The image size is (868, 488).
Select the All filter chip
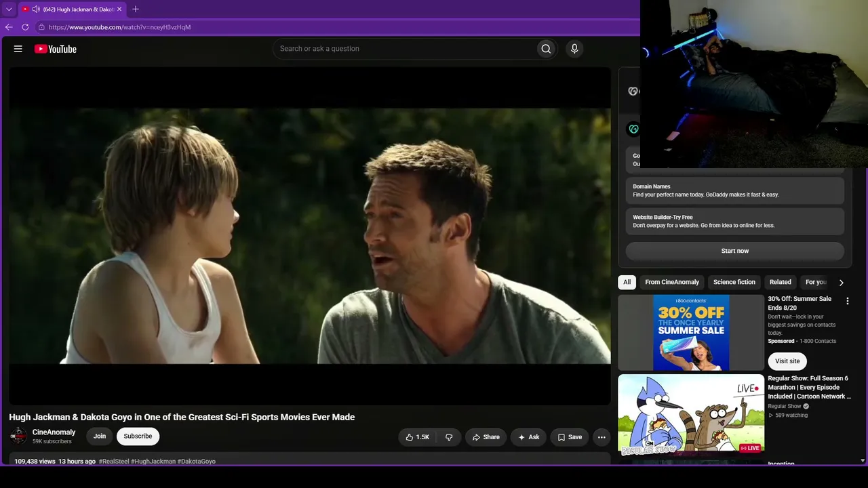[x=627, y=283]
